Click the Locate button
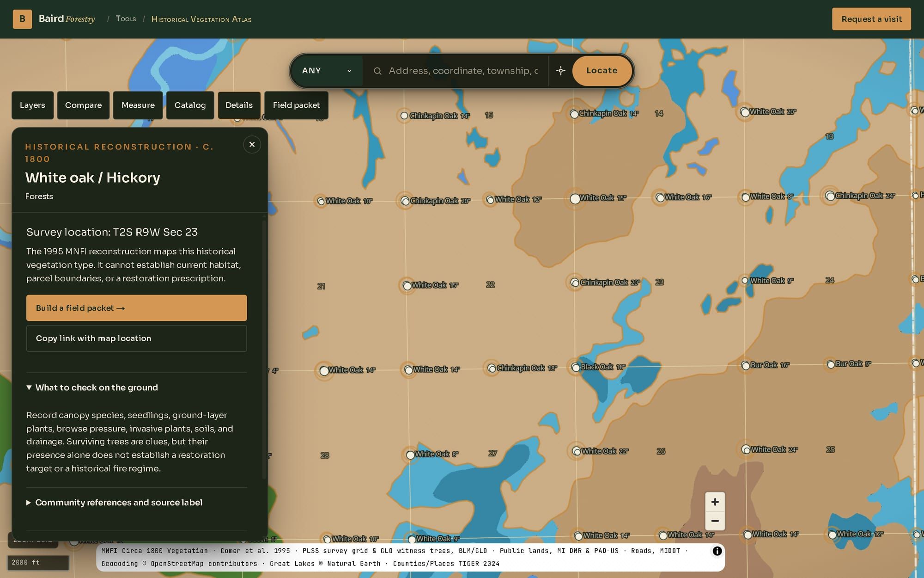 click(x=602, y=71)
